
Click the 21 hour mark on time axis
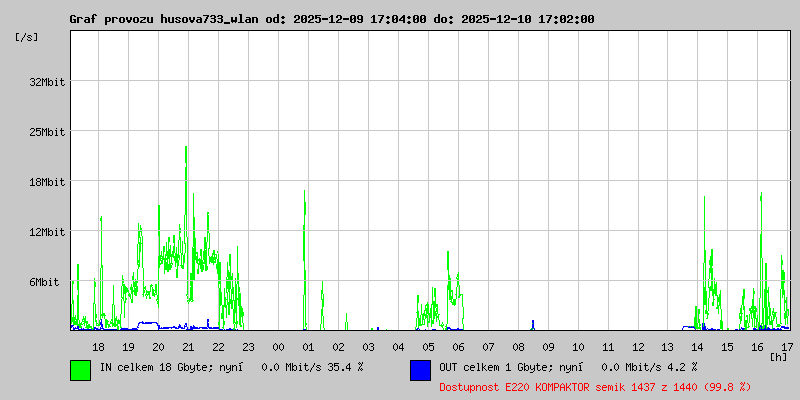pyautogui.click(x=188, y=346)
